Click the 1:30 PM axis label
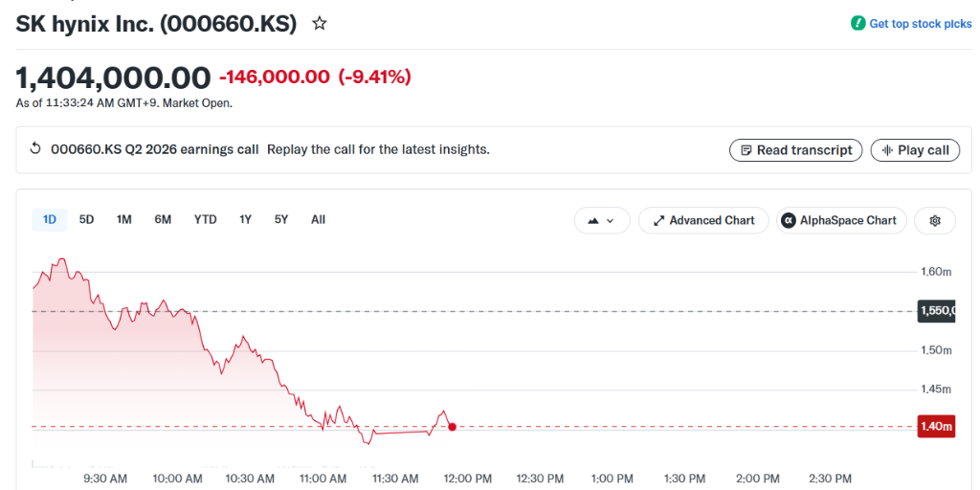The width and height of the screenshot is (980, 490). pyautogui.click(x=685, y=479)
